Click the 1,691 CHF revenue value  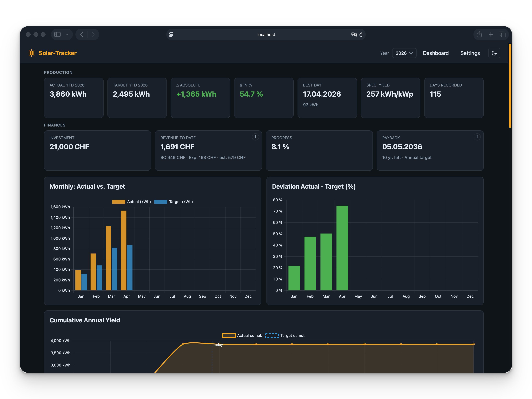point(177,147)
